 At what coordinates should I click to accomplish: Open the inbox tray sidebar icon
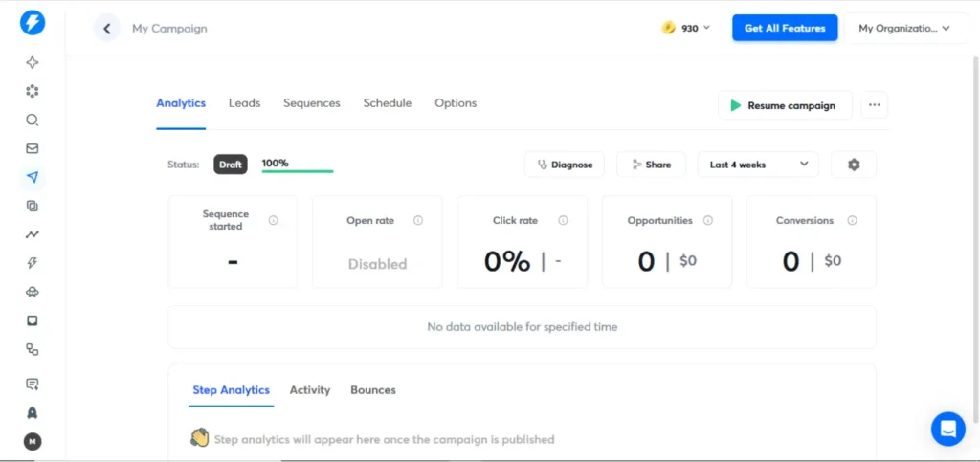click(33, 320)
